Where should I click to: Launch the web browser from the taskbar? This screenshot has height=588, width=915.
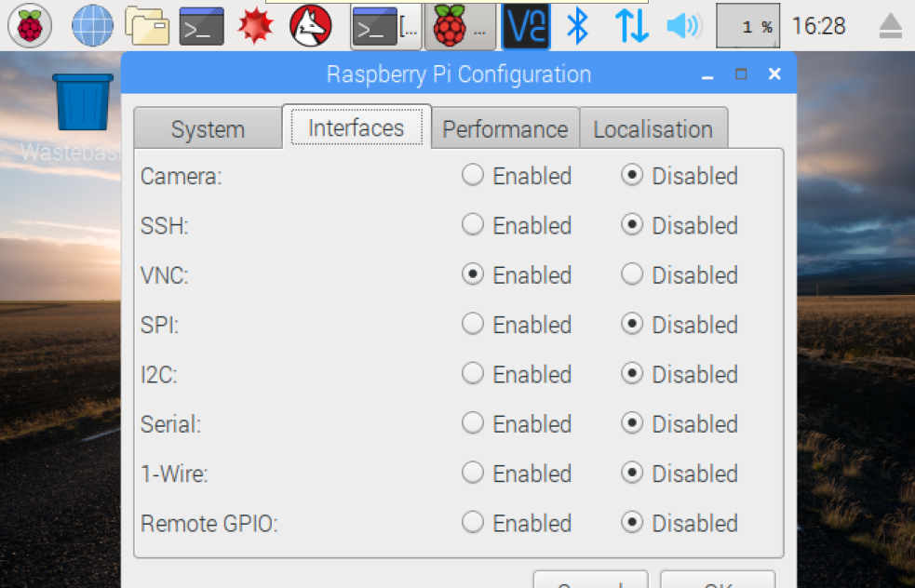[x=90, y=25]
